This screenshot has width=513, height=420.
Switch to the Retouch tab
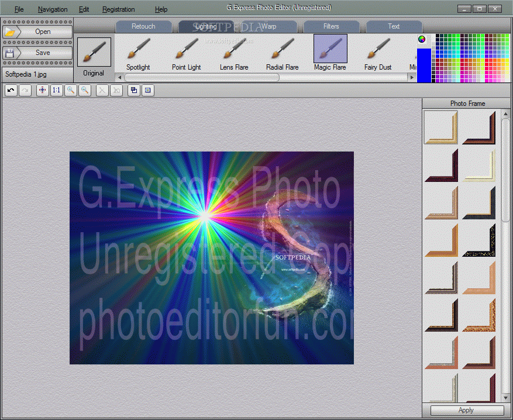pos(143,26)
